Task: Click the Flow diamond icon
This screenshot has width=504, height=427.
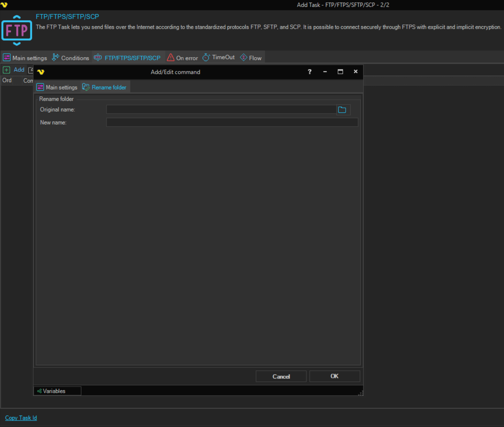Action: click(243, 58)
